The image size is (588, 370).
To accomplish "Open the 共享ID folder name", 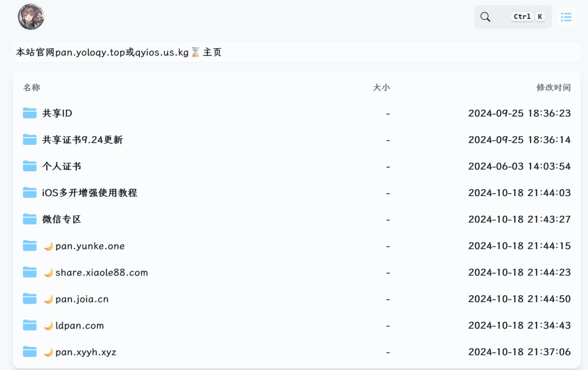I will pos(57,113).
